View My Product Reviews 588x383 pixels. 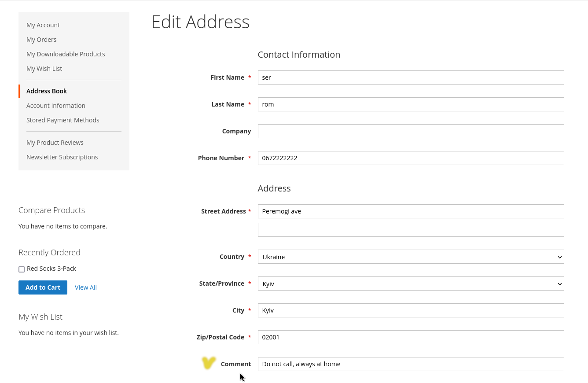coord(55,143)
